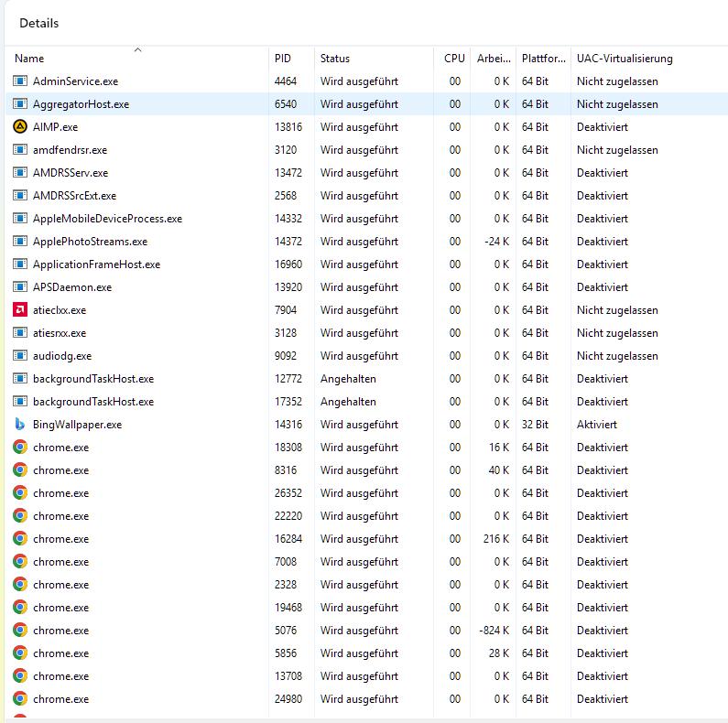Sort by the Arbei... memory column header
Screen dimensions: 728x723
[x=494, y=59]
